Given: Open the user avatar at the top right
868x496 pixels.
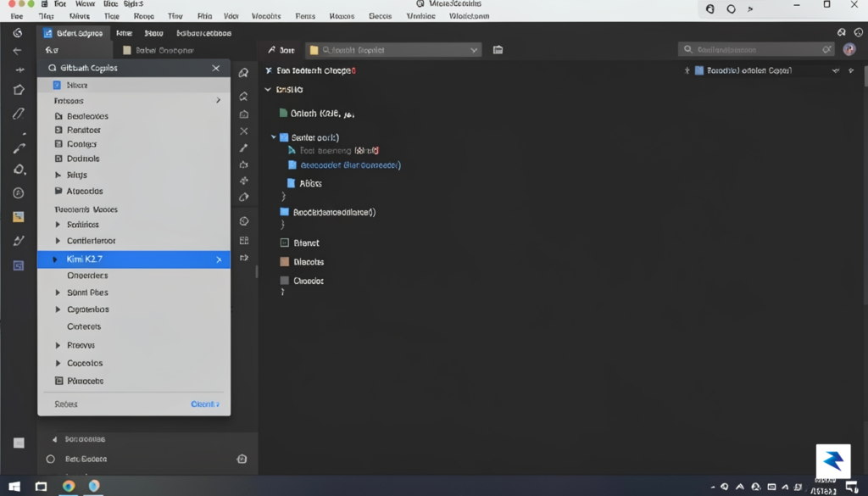Looking at the screenshot, I should (x=849, y=49).
